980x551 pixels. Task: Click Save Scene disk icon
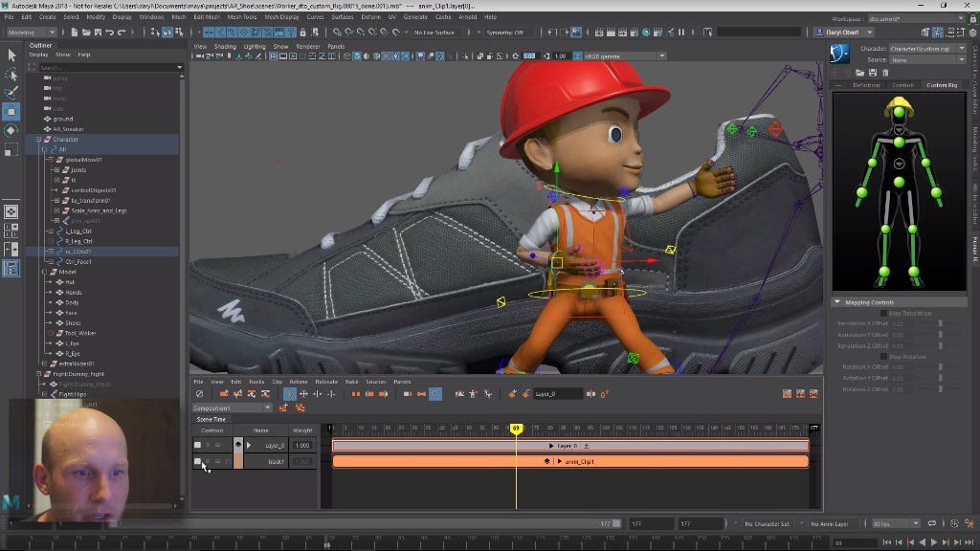(98, 32)
